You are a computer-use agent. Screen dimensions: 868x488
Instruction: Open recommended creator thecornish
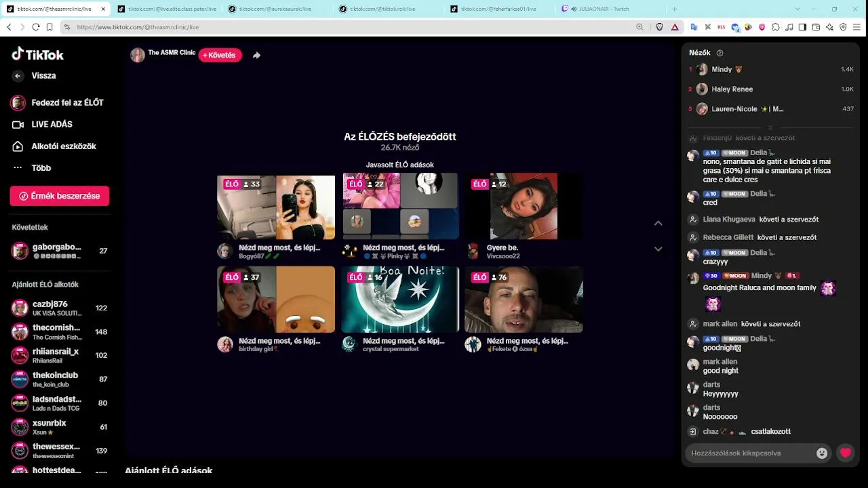pos(60,332)
